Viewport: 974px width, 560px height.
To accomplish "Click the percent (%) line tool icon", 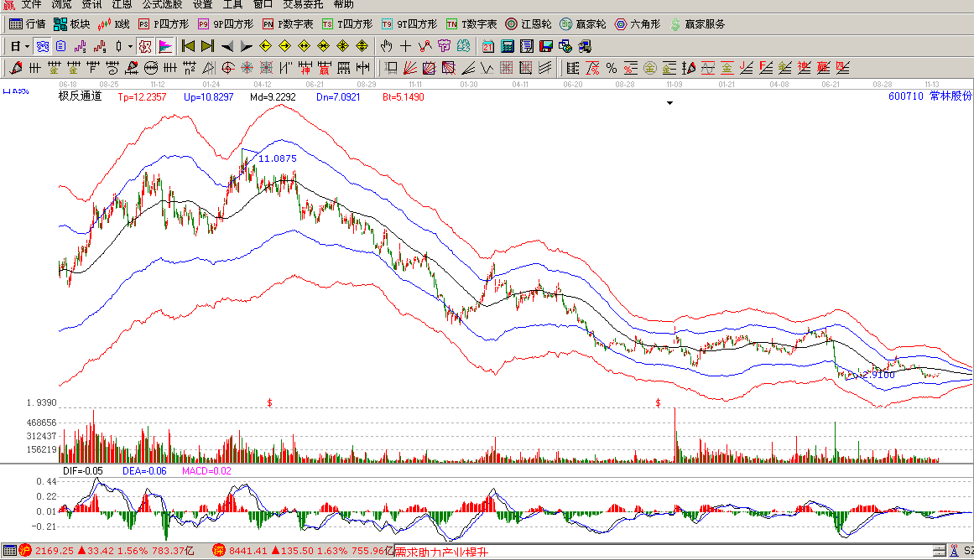I will tap(612, 67).
